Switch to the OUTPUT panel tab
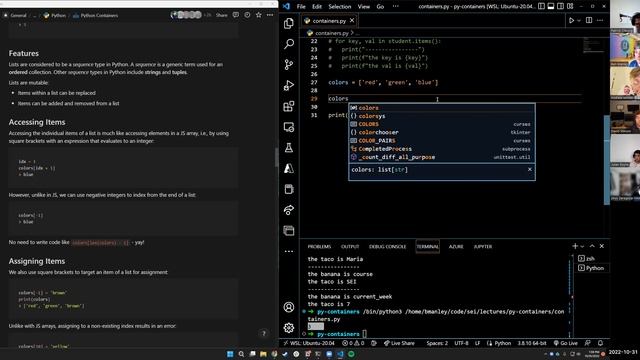 350,247
